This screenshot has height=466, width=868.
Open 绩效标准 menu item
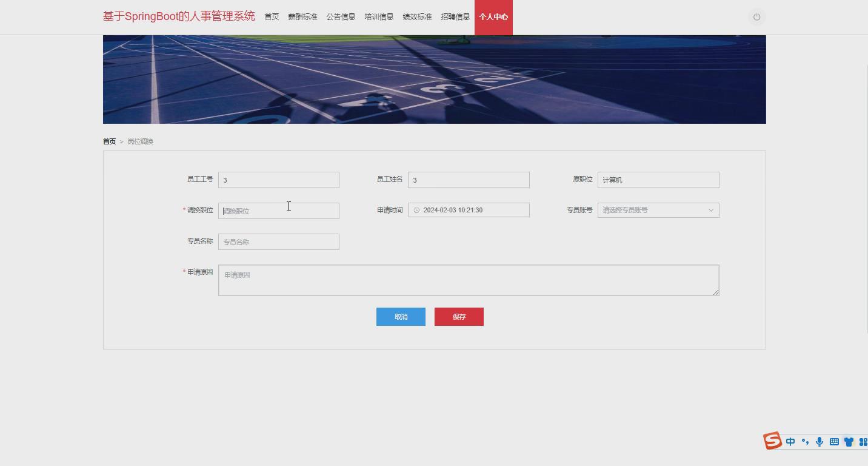[417, 17]
